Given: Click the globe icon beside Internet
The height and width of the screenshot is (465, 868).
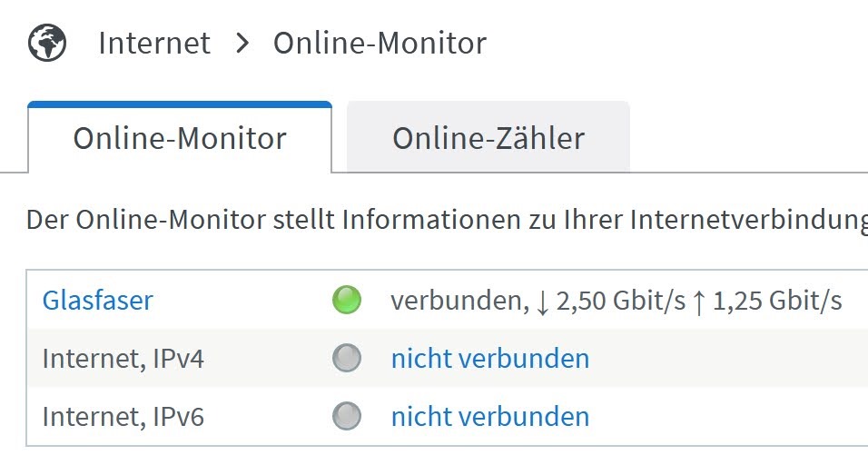Looking at the screenshot, I should (47, 43).
